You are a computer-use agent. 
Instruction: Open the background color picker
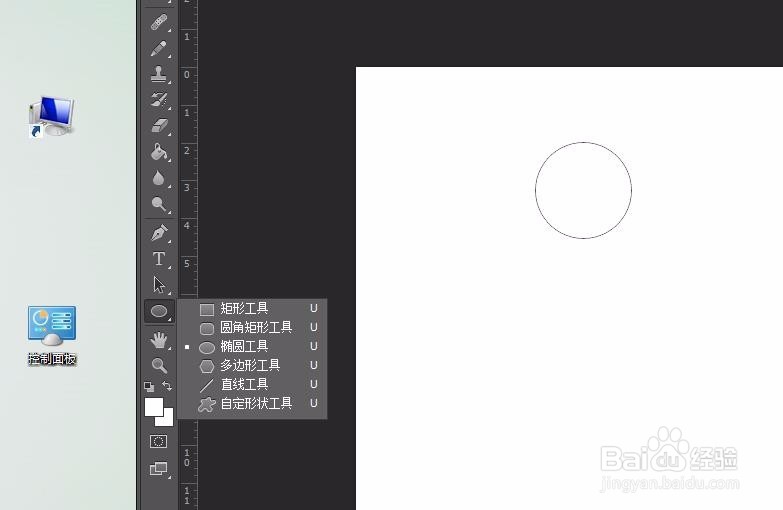point(168,421)
